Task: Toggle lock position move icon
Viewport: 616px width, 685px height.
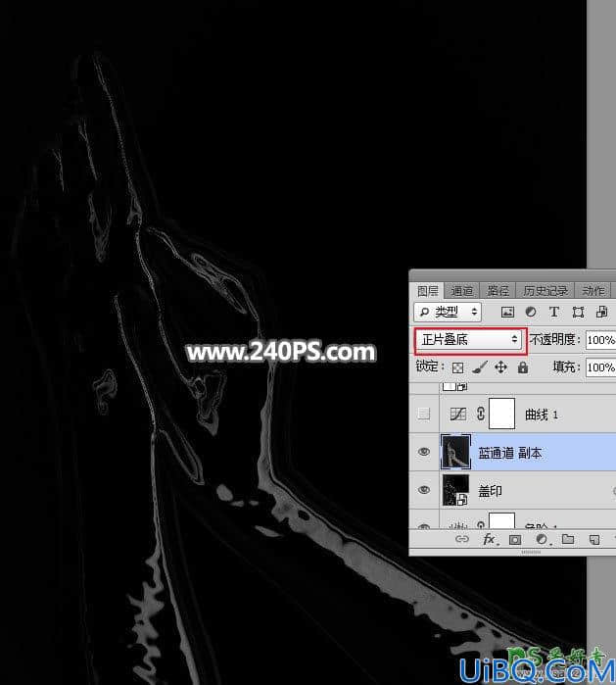Action: point(500,367)
